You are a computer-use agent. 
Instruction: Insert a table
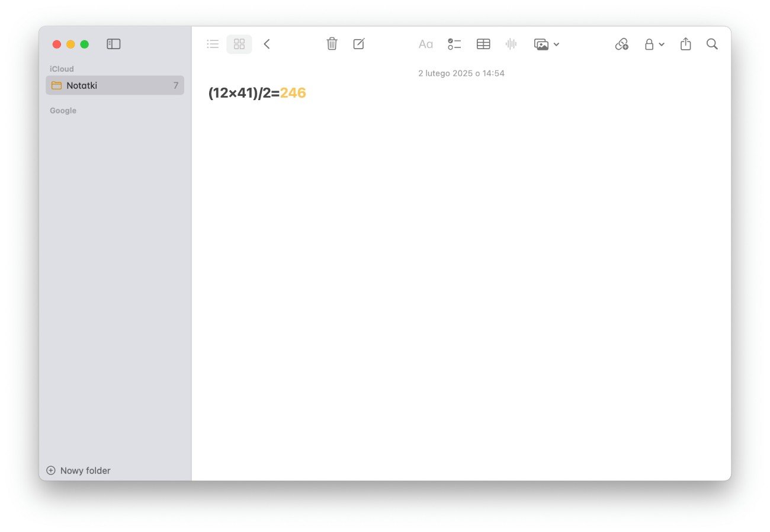point(483,44)
